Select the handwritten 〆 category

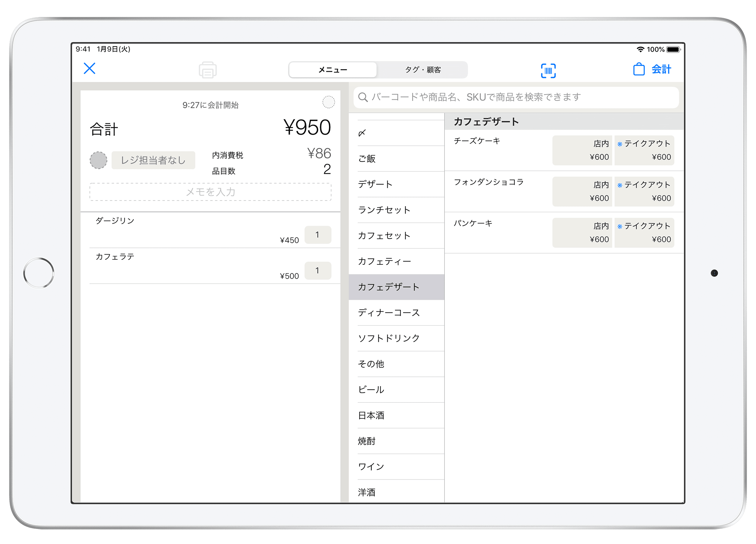(x=362, y=133)
